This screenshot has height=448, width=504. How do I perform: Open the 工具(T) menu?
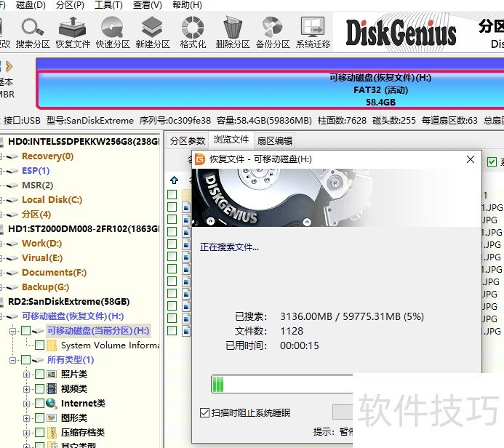point(108,5)
